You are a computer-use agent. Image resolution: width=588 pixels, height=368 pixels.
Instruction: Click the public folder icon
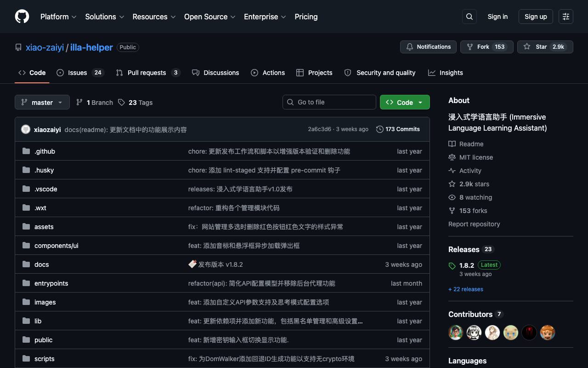pyautogui.click(x=26, y=340)
